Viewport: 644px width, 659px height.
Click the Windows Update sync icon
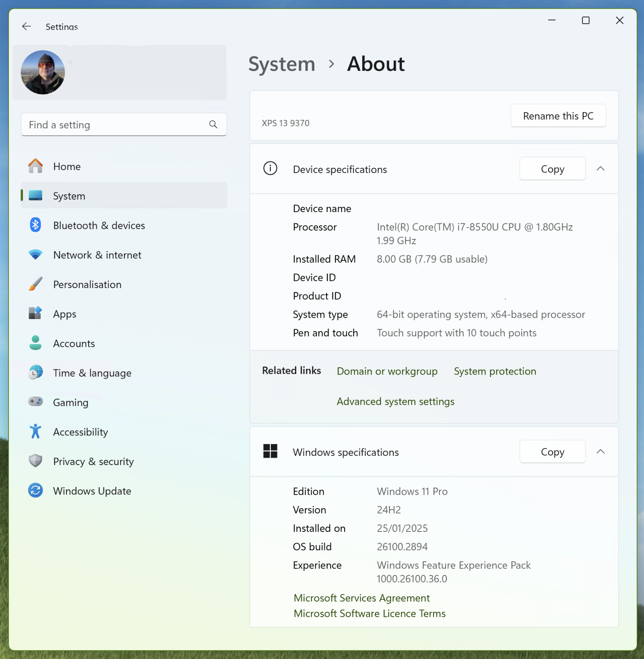click(35, 490)
